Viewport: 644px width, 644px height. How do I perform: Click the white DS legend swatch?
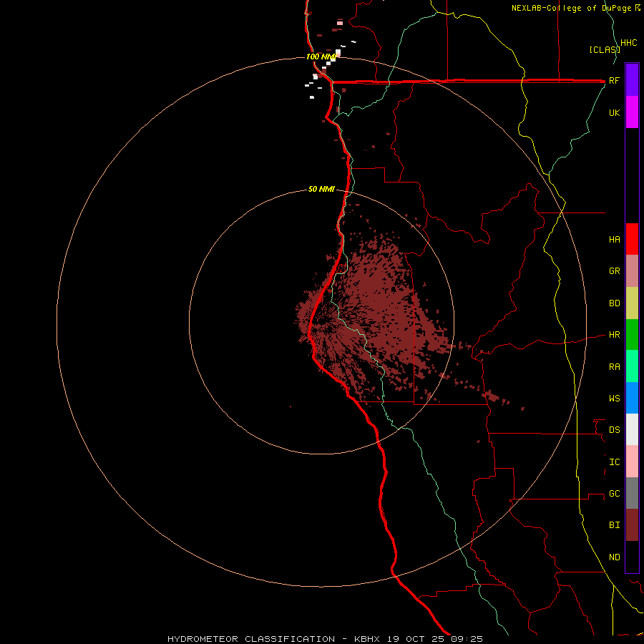point(632,429)
